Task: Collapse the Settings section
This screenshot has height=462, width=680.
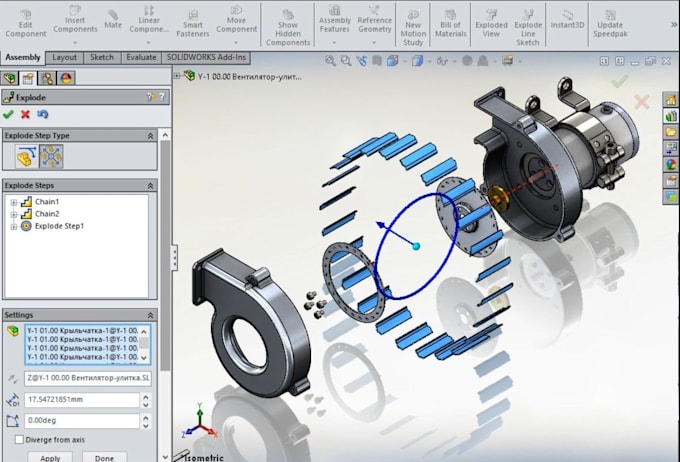Action: [x=150, y=315]
